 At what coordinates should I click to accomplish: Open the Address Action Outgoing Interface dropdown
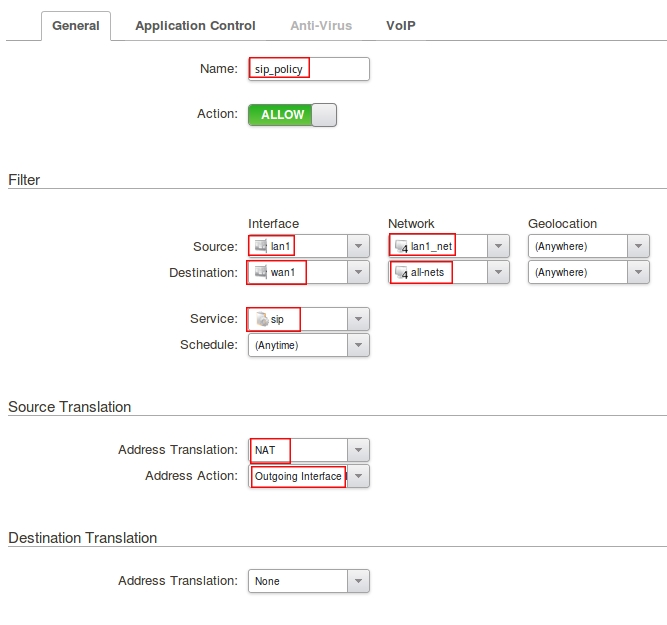(x=358, y=476)
